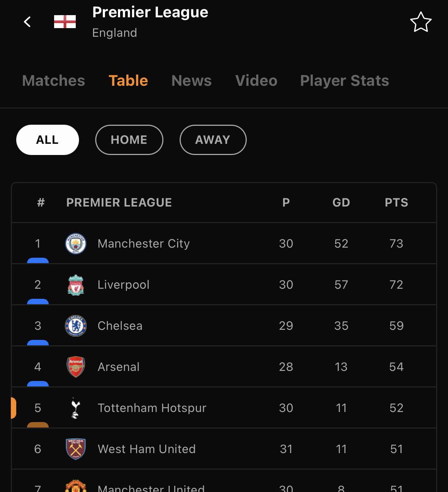Screen dimensions: 448x492
Task: Open the News tab
Action: pyautogui.click(x=192, y=81)
